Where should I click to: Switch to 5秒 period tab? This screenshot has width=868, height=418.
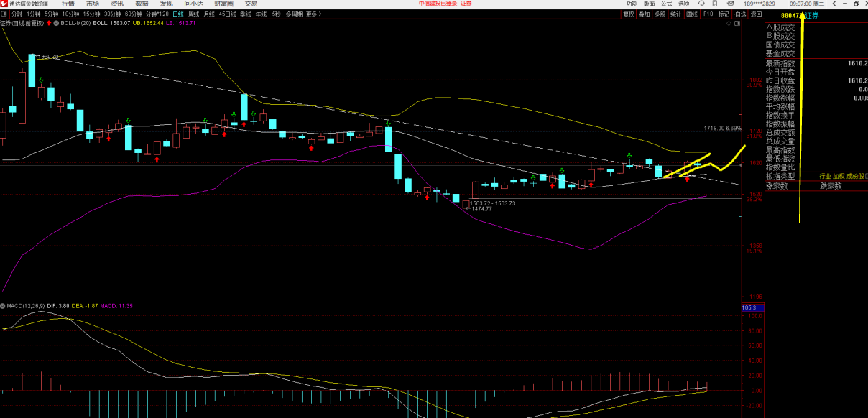click(276, 14)
